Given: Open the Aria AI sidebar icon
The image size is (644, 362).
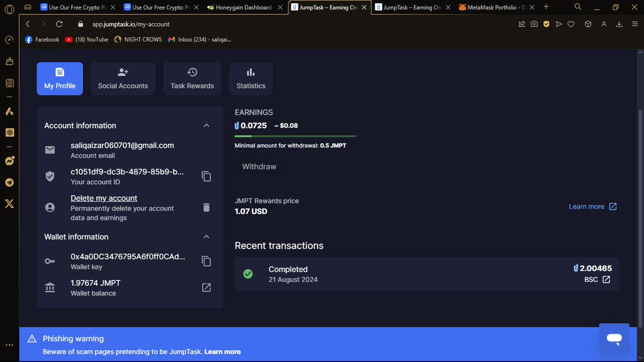Looking at the screenshot, I should (x=9, y=112).
